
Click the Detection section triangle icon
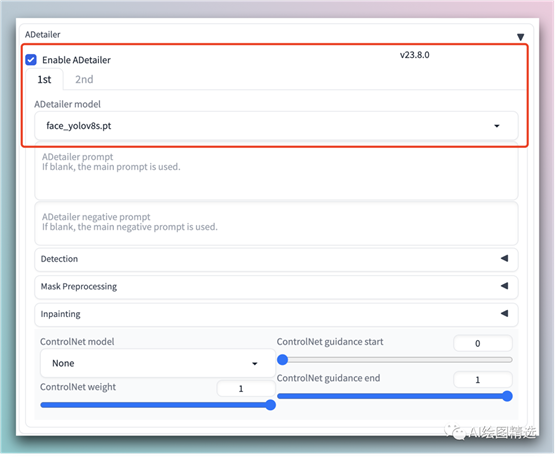tap(504, 258)
